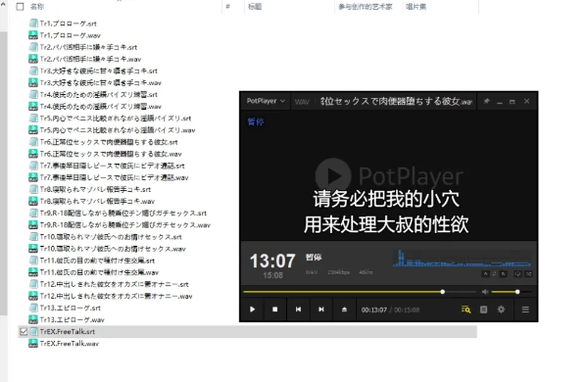Select the Tr5 .srt subtitle file
588x382 pixels.
(110, 119)
